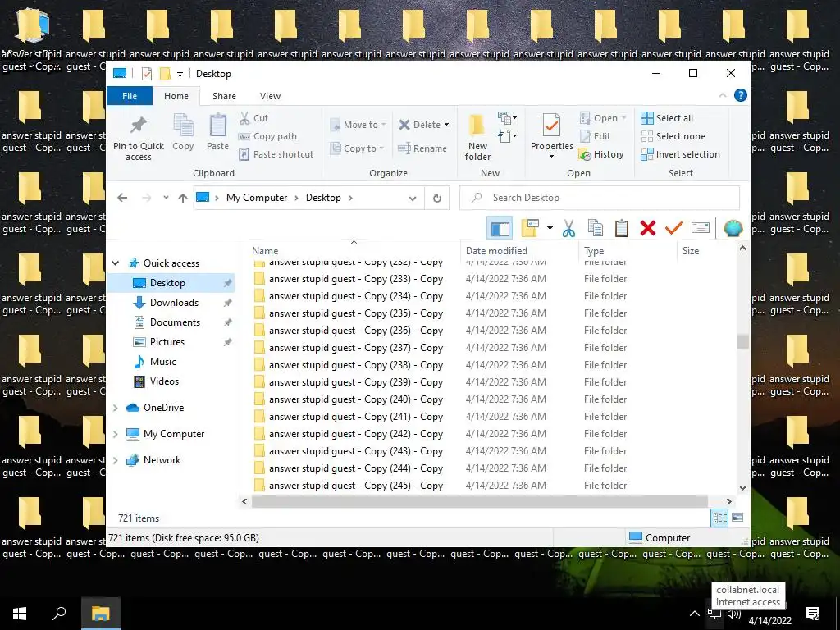
Task: Click Select none in ribbon
Action: tap(673, 136)
